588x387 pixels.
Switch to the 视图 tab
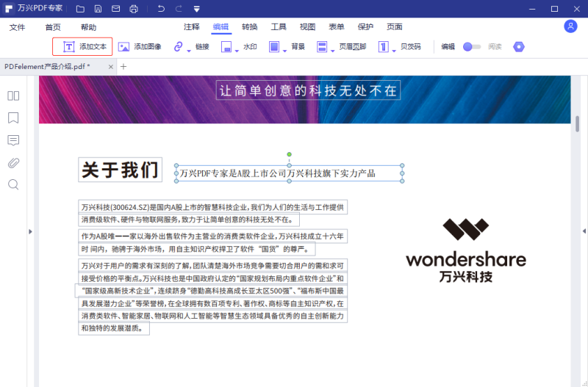[x=307, y=26]
